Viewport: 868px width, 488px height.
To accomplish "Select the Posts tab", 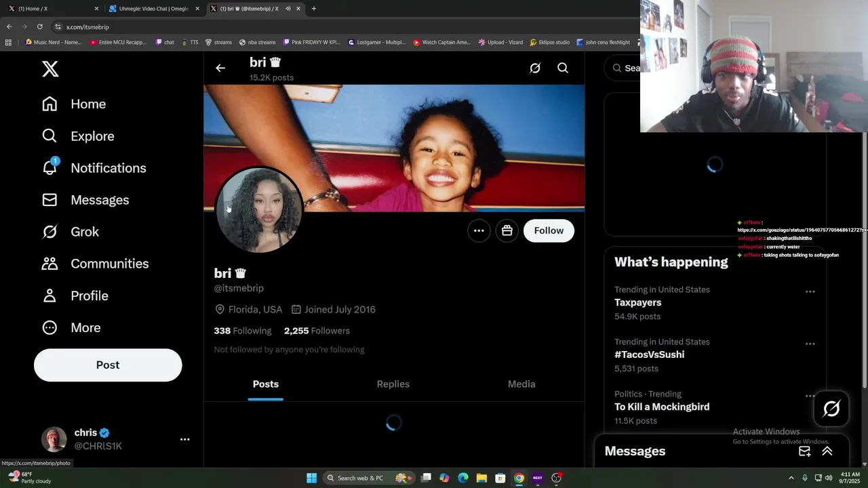I will point(266,384).
